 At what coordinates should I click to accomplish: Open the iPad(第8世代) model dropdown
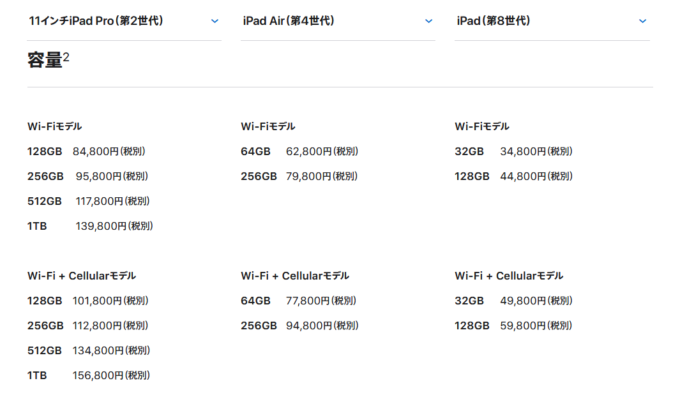(552, 21)
